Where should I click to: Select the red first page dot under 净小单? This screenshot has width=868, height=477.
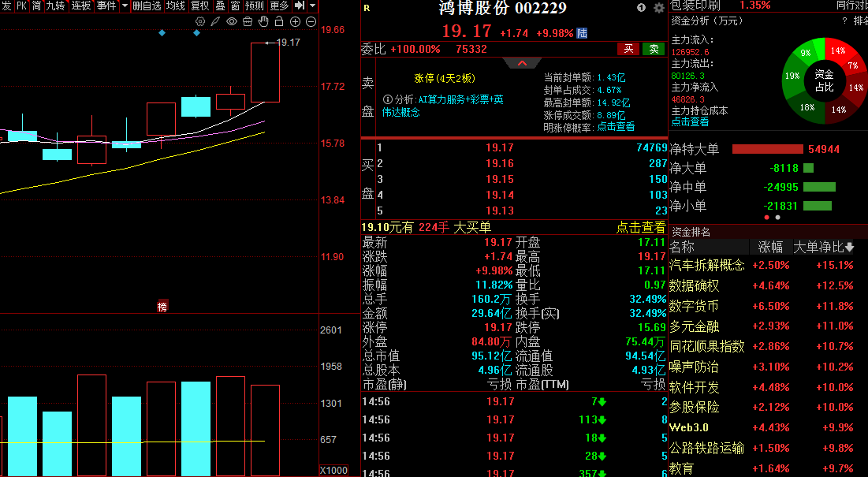pyautogui.click(x=767, y=218)
